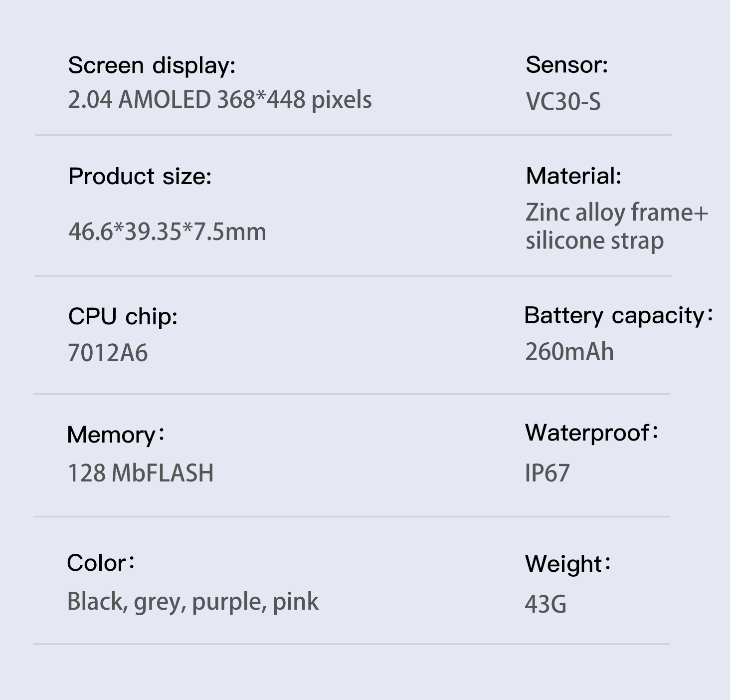This screenshot has height=700, width=730.
Task: Select the 7012A6 chip value
Action: (108, 353)
